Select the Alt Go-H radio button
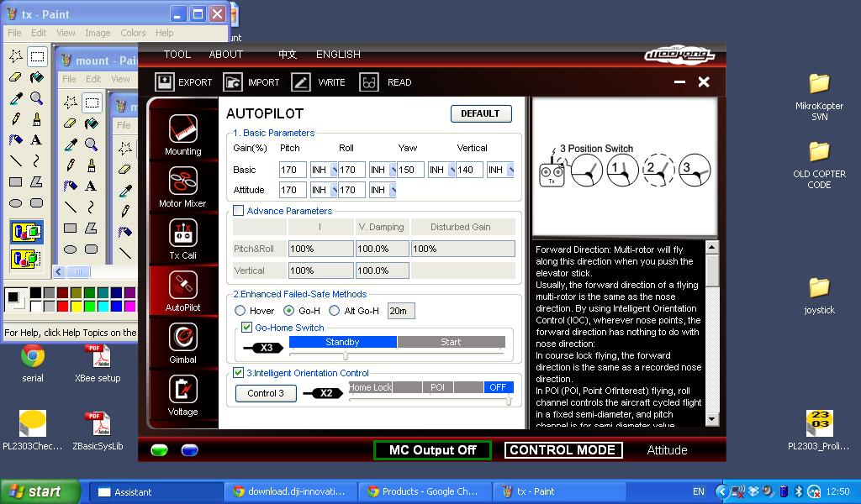Viewport: 861px width, 504px height. [x=335, y=311]
